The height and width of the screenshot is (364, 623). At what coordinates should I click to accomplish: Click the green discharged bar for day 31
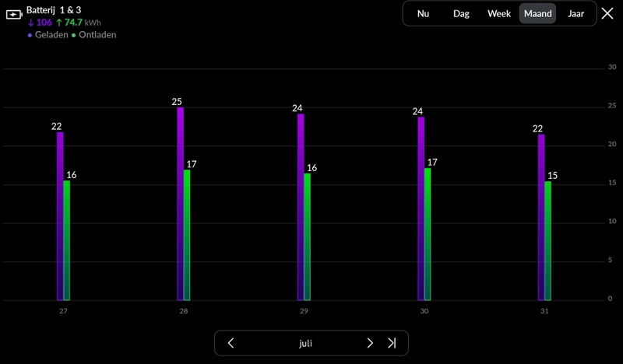click(548, 241)
